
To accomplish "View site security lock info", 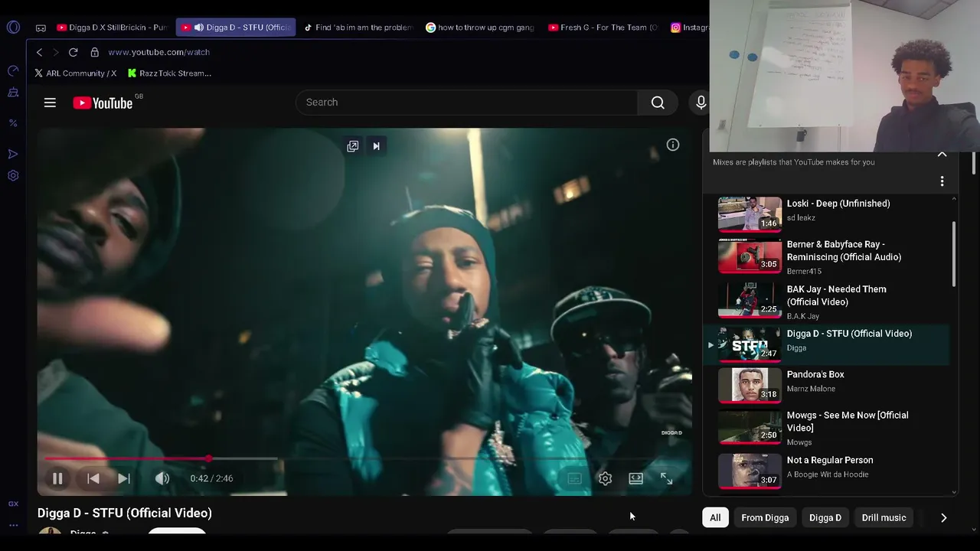I will (94, 52).
